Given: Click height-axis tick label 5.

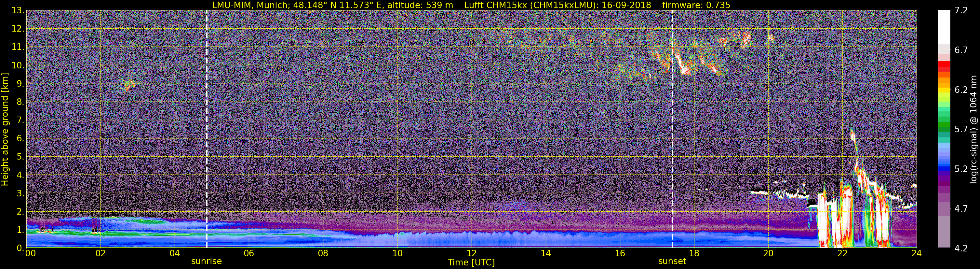Looking at the screenshot, I should coord(20,157).
